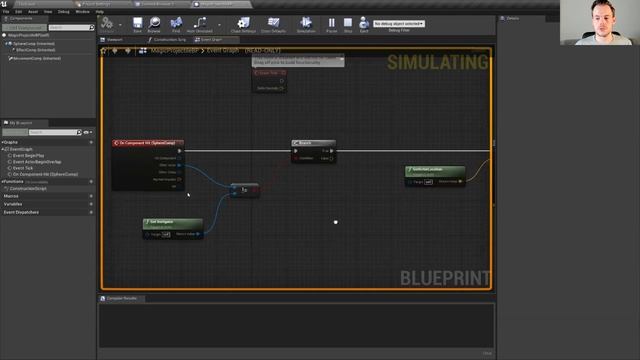Collapse the Graphs section
640x360 pixels.
[x=2, y=142]
